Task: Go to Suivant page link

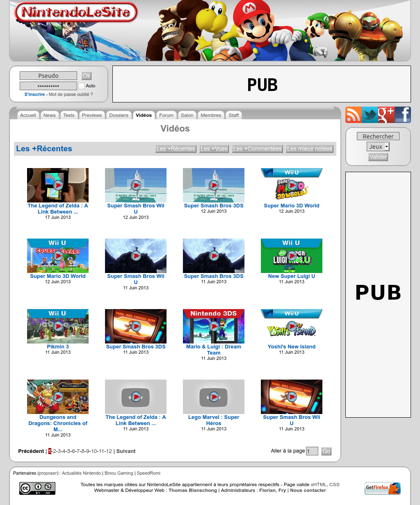Action: [126, 451]
